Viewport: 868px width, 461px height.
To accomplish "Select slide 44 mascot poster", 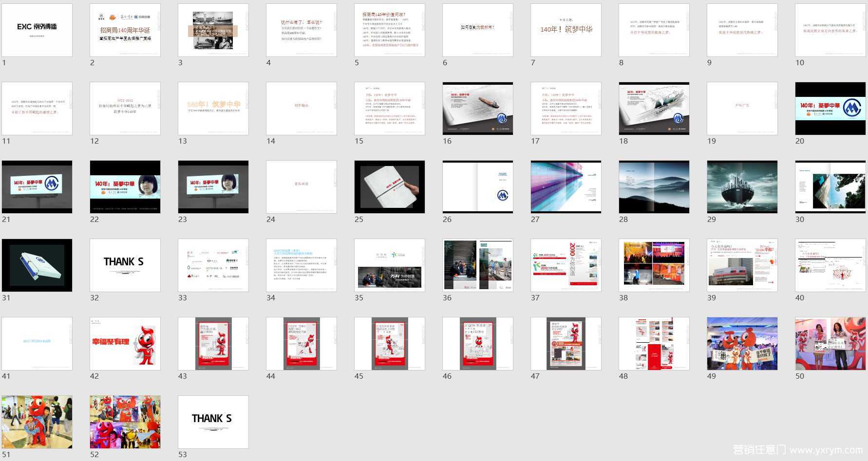I will (302, 344).
